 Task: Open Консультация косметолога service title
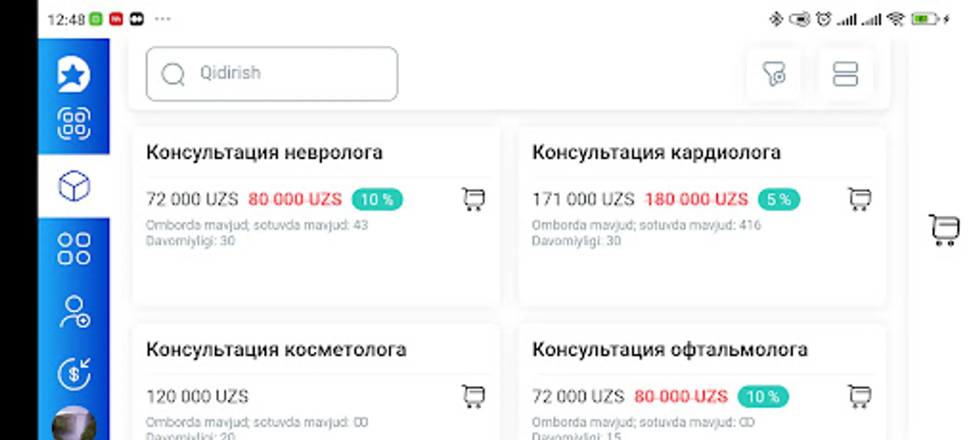click(x=276, y=350)
